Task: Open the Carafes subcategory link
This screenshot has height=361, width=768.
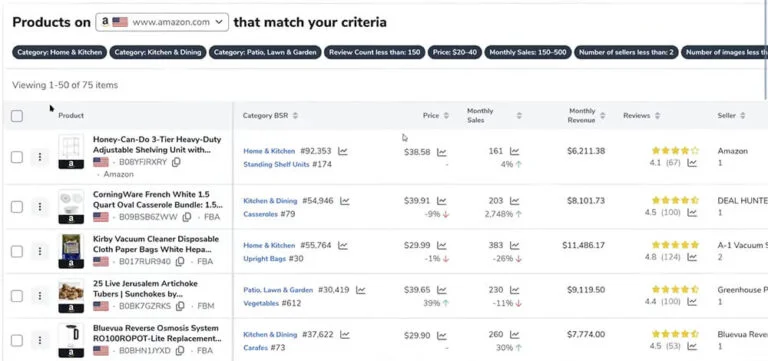Action: tap(256, 348)
